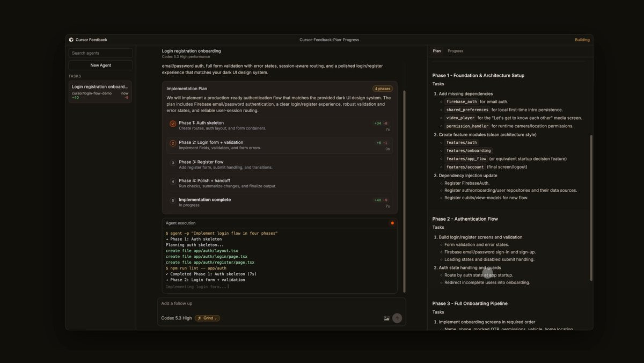Click the Building status label
Screen dimensions: 644x363
(582, 40)
